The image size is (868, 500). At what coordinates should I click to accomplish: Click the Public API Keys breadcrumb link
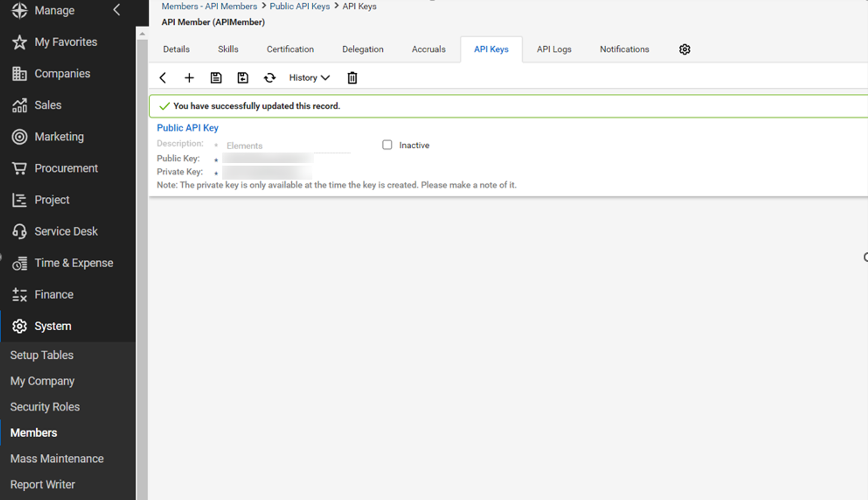pos(299,6)
